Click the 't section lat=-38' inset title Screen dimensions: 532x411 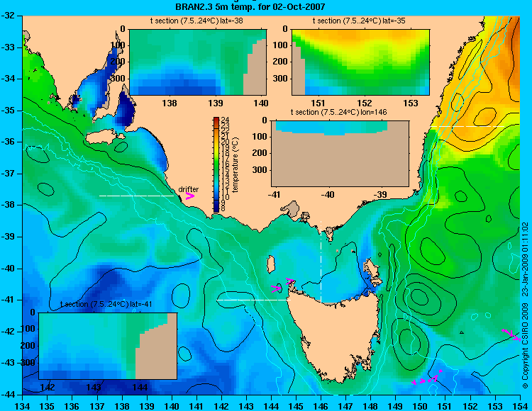[x=196, y=21]
